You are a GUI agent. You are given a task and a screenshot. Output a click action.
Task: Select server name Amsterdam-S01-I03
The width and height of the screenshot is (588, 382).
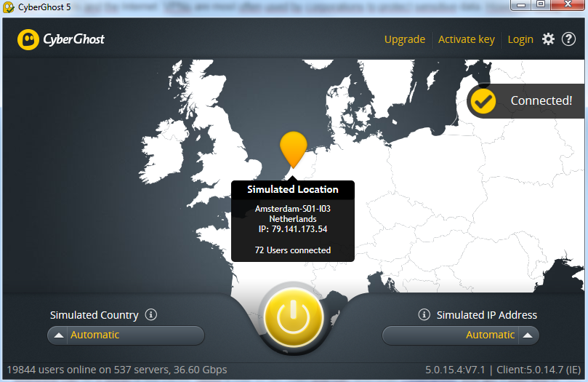click(x=293, y=209)
